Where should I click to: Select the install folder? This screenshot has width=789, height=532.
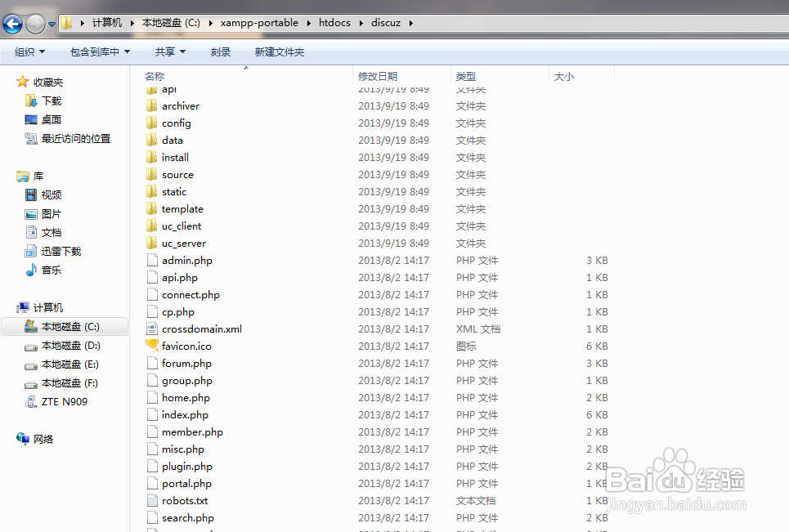[x=175, y=158]
